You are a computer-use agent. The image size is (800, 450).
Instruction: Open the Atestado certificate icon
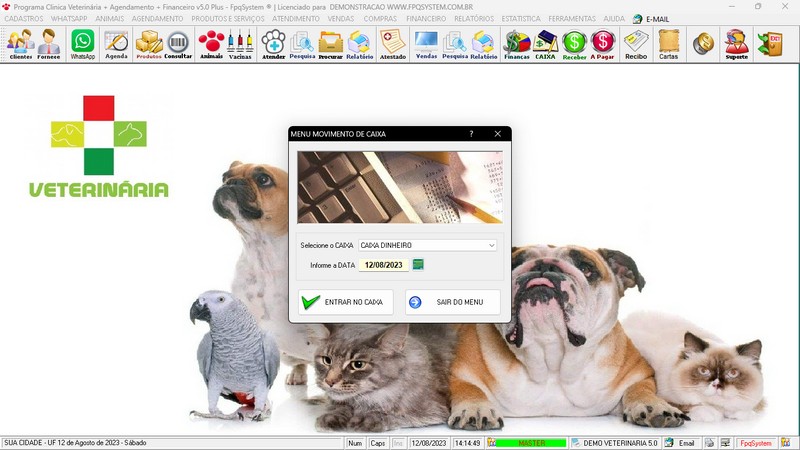[x=393, y=44]
